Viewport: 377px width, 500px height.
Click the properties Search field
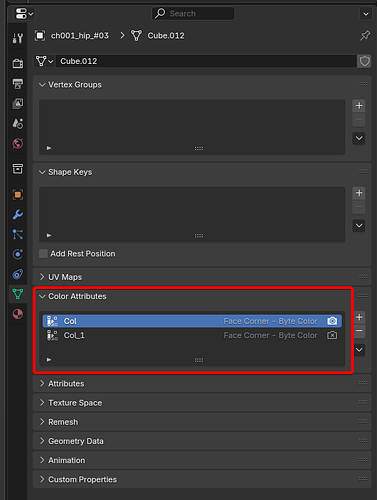[193, 14]
